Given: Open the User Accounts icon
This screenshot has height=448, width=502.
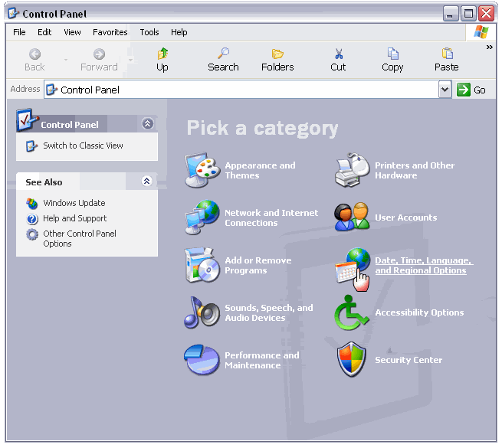Looking at the screenshot, I should coord(353,217).
